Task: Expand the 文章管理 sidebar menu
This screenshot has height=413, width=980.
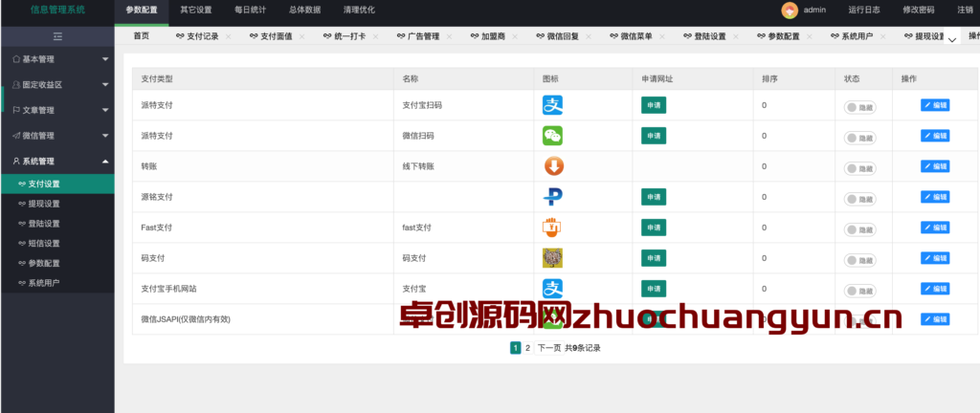Action: 57,111
